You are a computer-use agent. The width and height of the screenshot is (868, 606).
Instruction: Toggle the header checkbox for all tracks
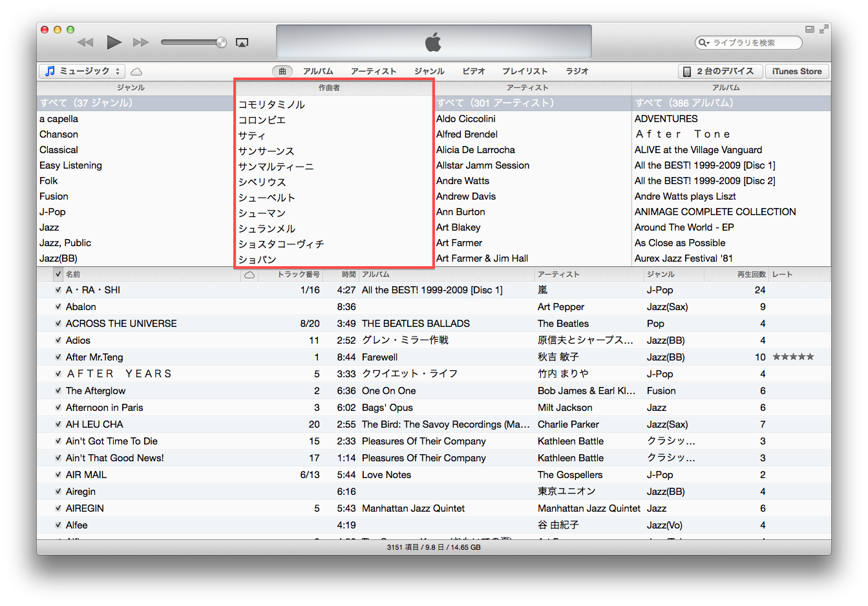59,275
